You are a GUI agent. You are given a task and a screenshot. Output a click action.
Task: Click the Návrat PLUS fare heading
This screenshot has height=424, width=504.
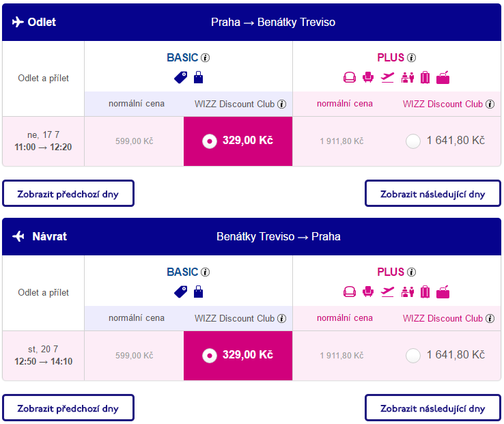(391, 272)
